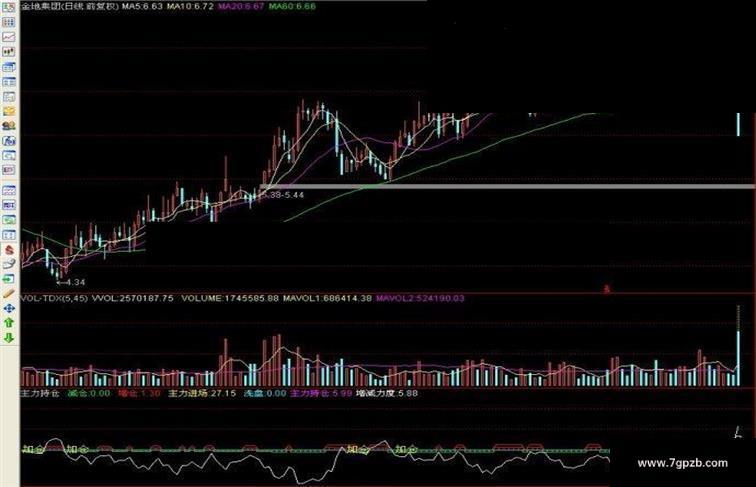Click the 洗盘:0.00 indicator value

click(x=265, y=393)
